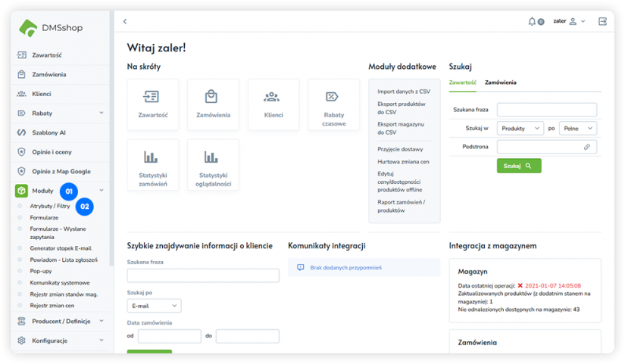Click the green Szukaj button

(x=519, y=166)
